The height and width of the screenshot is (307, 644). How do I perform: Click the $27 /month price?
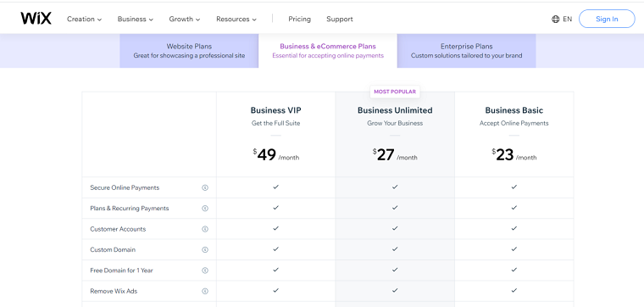(395, 155)
